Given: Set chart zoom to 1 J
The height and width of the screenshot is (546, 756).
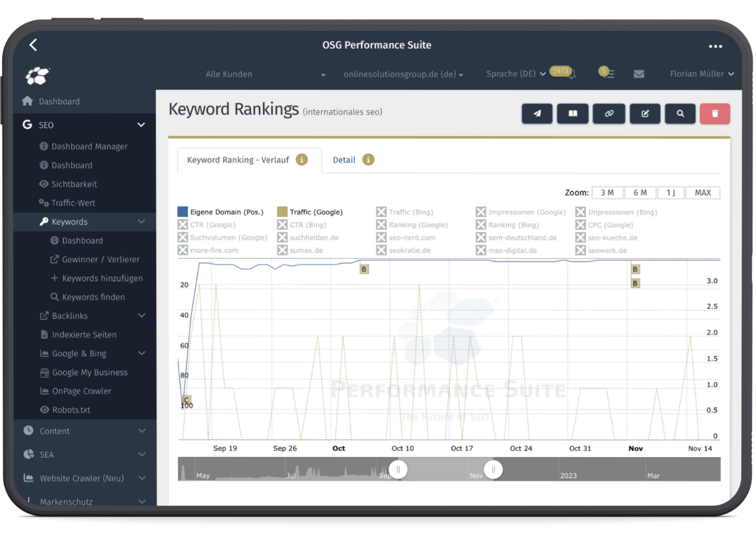Looking at the screenshot, I should pyautogui.click(x=671, y=193).
